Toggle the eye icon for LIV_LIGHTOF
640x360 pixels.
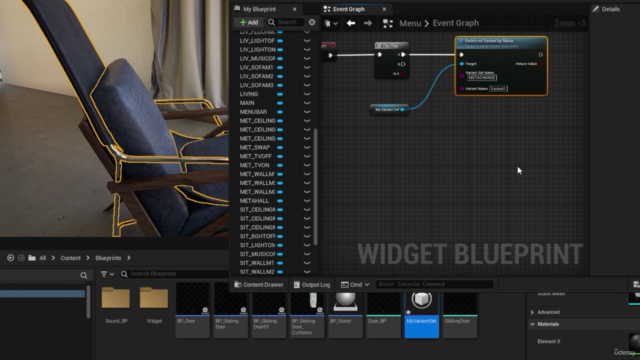click(307, 41)
